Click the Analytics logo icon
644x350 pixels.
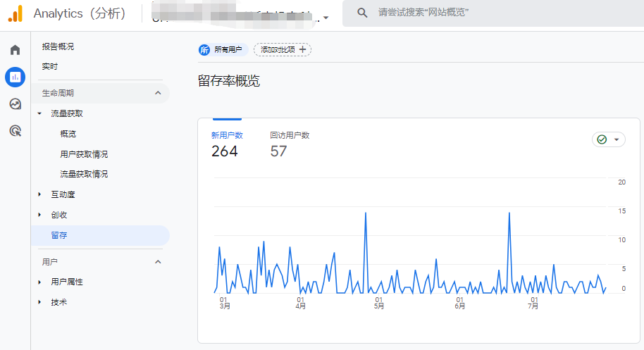click(x=16, y=13)
